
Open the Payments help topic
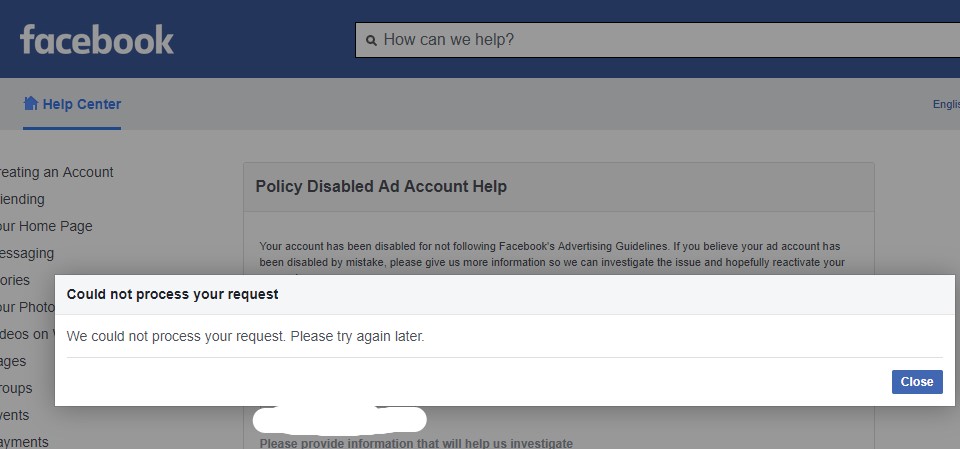tap(24, 442)
